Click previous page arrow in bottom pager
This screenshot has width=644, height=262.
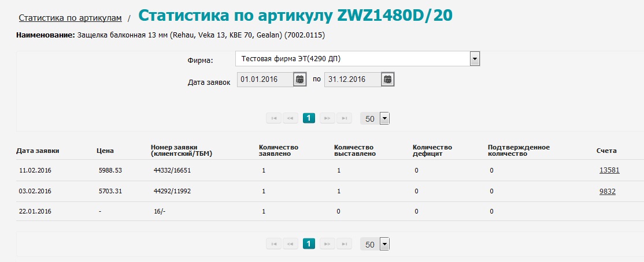point(290,244)
